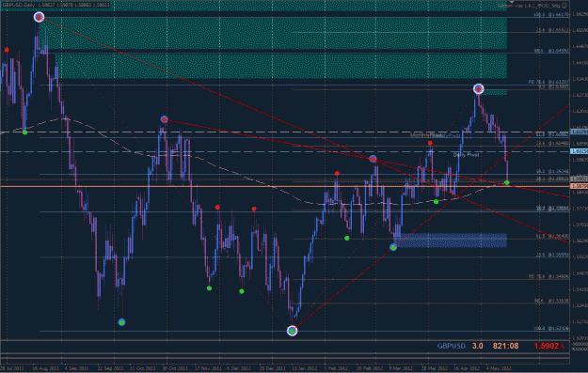Select the blue-green marker at March 2012 low
The width and height of the screenshot is (588, 373).
(x=393, y=247)
